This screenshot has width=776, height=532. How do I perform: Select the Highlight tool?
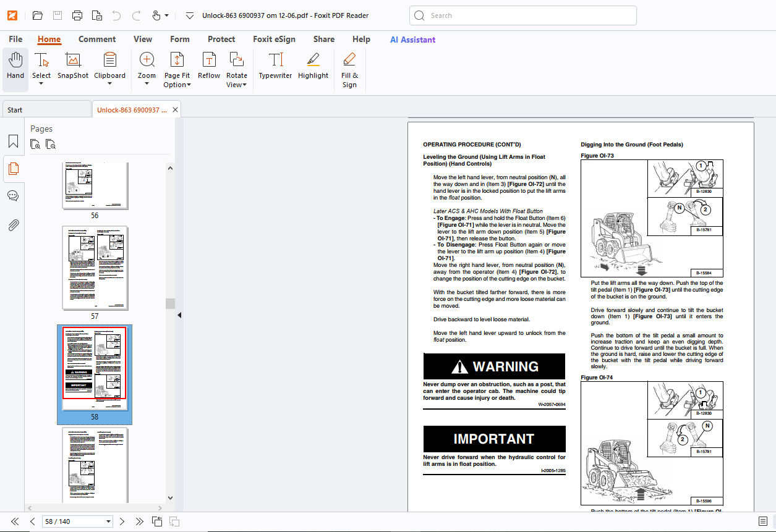point(313,67)
